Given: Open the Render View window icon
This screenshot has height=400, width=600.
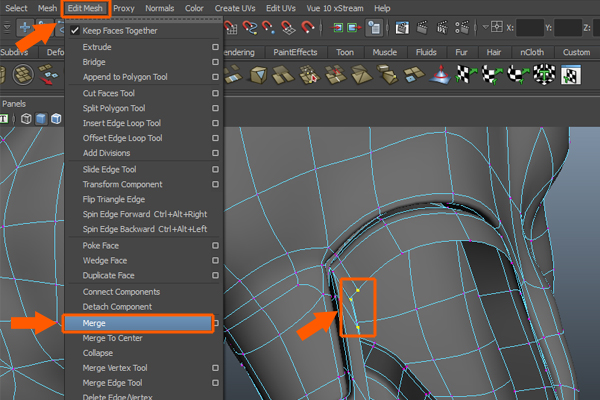Looking at the screenshot, I should click(402, 28).
